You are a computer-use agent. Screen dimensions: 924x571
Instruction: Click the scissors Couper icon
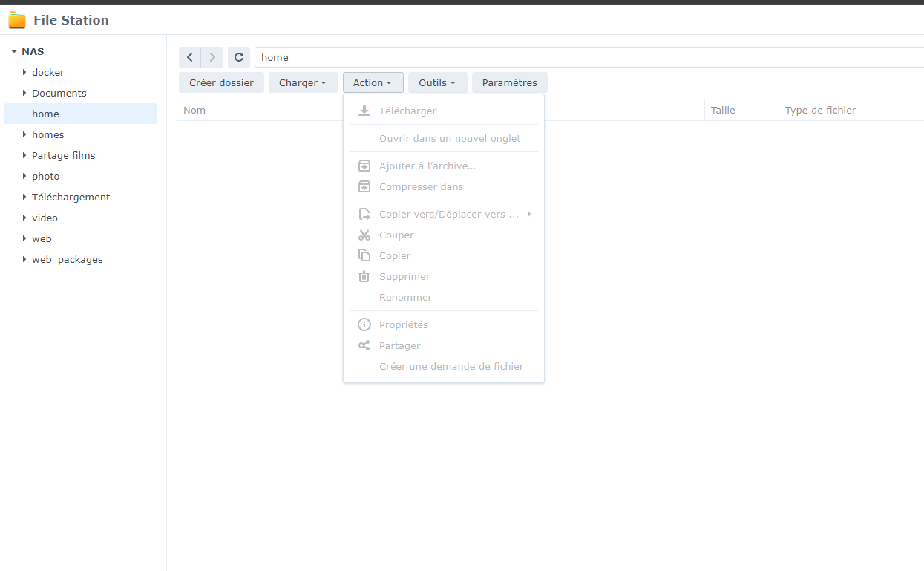364,235
